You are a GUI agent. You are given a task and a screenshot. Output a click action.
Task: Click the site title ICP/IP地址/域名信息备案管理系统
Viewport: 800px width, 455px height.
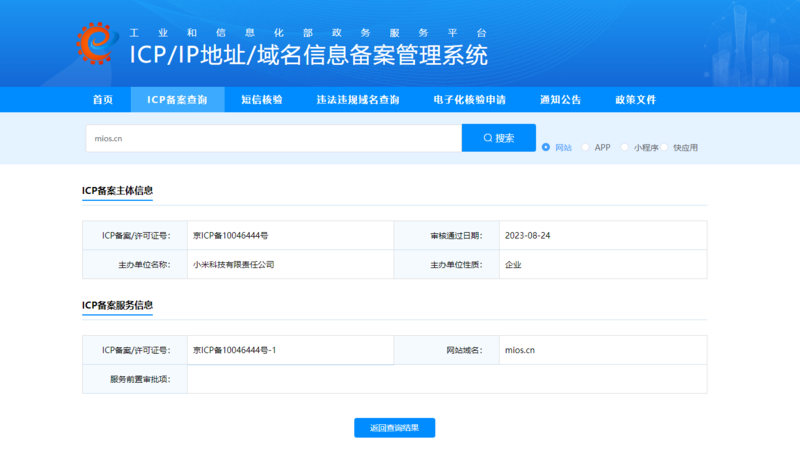[x=308, y=55]
